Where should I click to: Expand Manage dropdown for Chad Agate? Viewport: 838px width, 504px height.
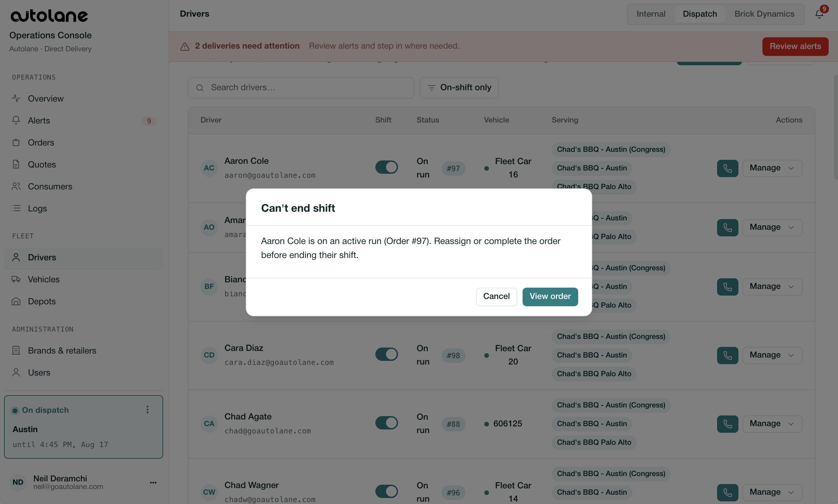pyautogui.click(x=772, y=424)
